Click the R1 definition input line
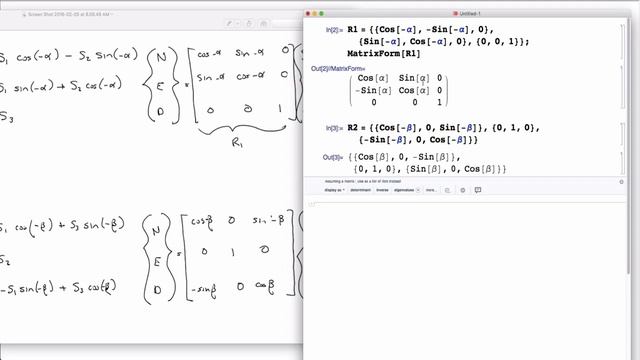The height and width of the screenshot is (360, 640). 420,29
